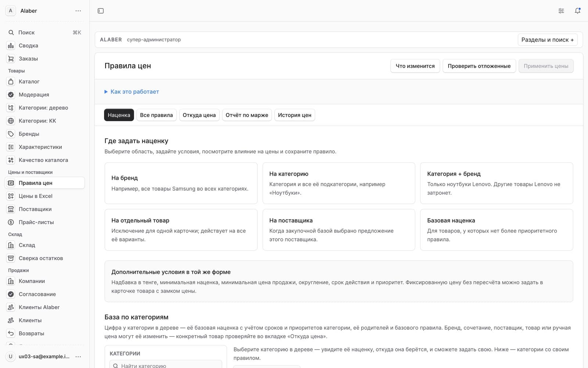Click the Применить цены button
This screenshot has height=368, width=588.
[x=546, y=66]
